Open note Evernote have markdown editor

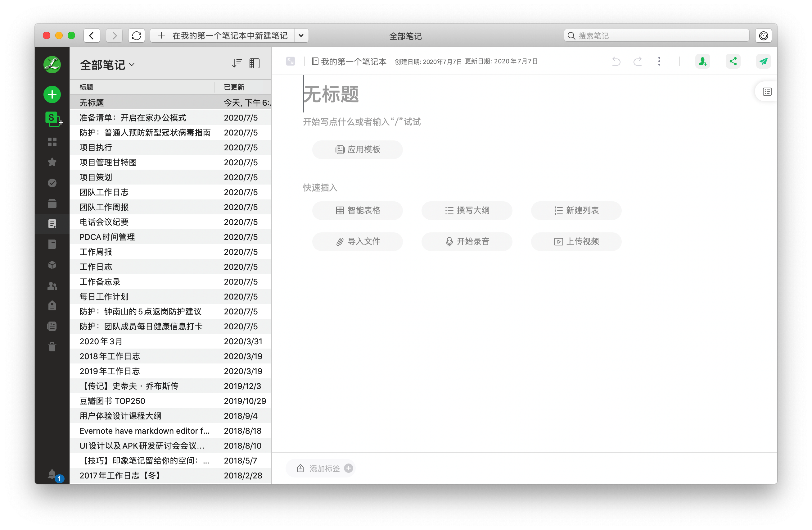click(x=171, y=431)
